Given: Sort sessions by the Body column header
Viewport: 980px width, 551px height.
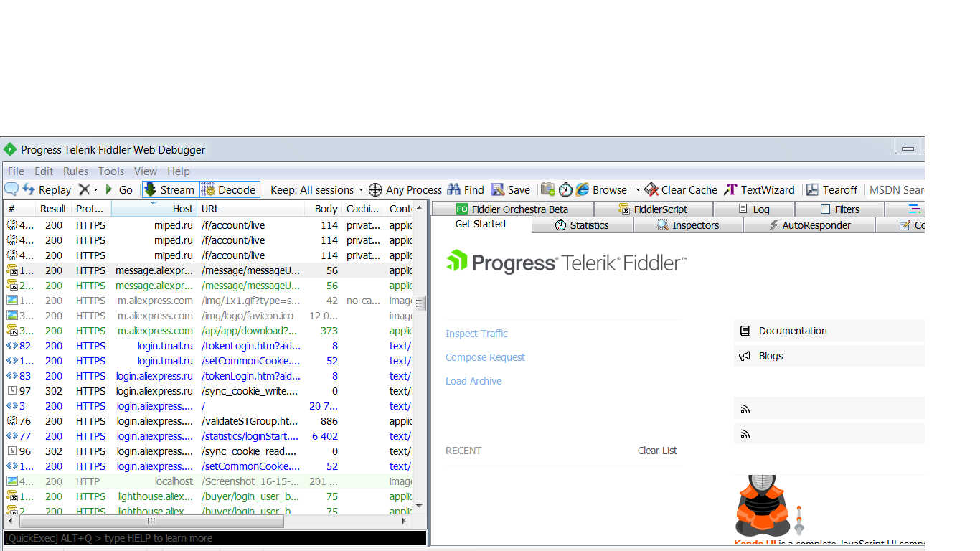Looking at the screenshot, I should tap(324, 209).
